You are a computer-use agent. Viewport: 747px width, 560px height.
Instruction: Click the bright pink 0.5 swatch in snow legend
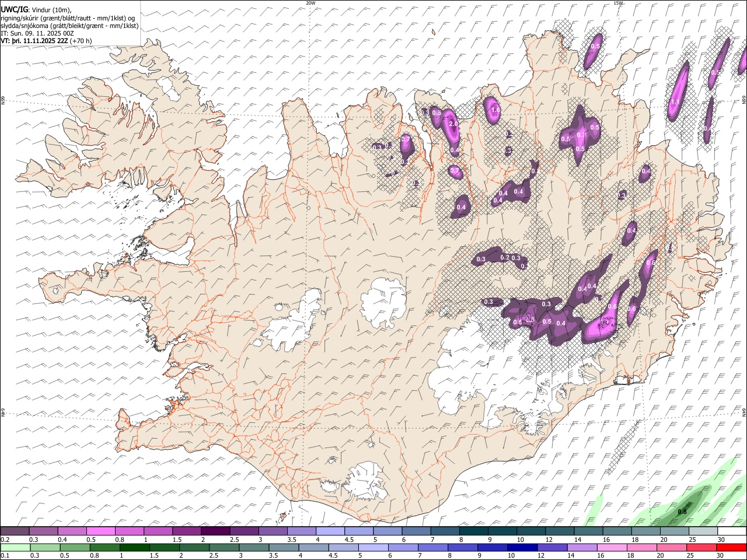pos(101,531)
